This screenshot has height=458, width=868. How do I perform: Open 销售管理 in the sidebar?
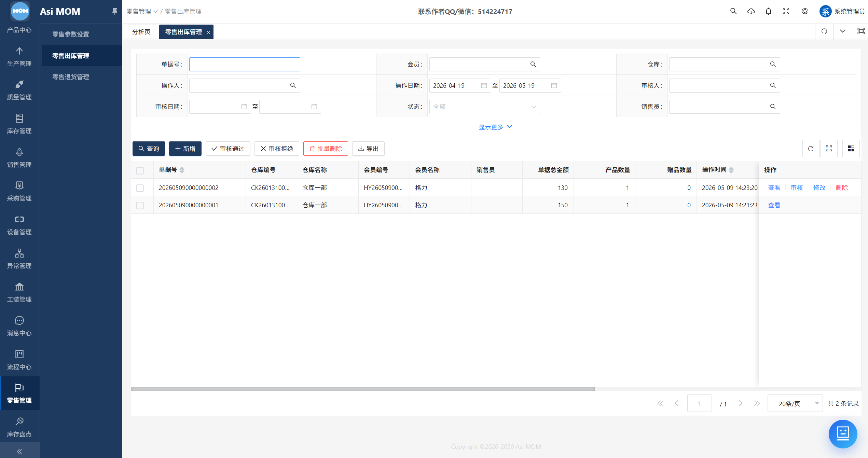point(19,158)
